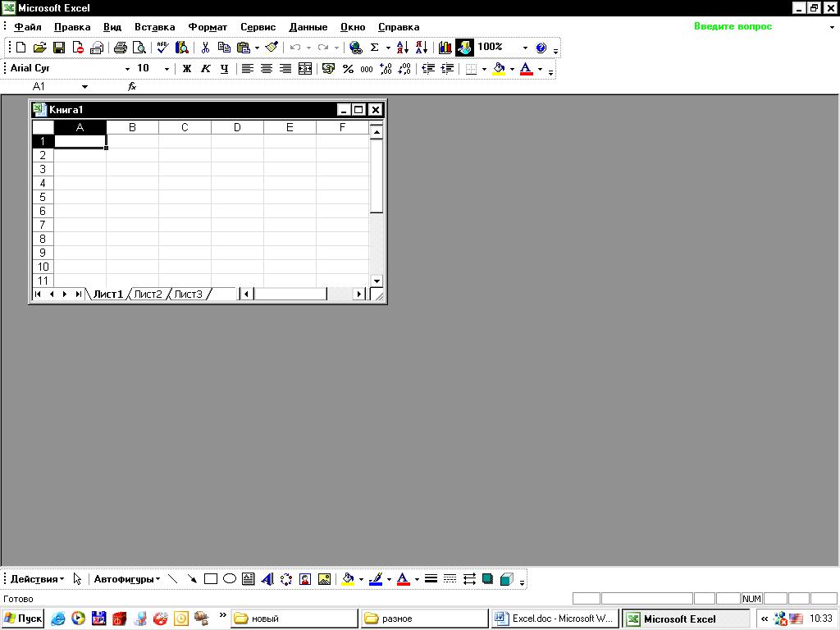This screenshot has height=630, width=840.
Task: Toggle italic К formatting
Action: 205,69
